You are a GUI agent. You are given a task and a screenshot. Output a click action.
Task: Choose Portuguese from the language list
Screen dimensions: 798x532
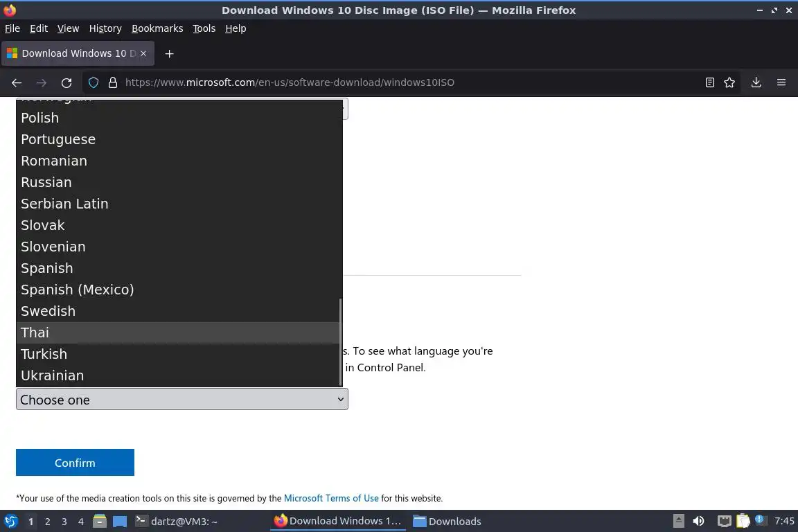179,139
